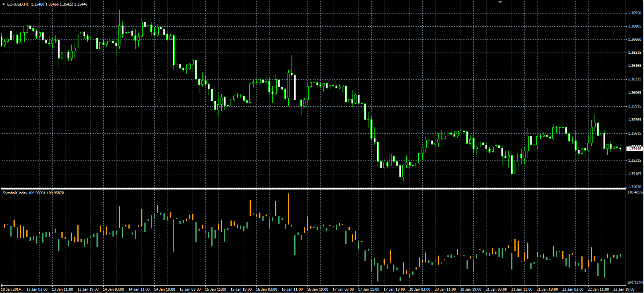Click the 22 Jan 11:00 time label
The width and height of the screenshot is (644, 293).
coord(598,289)
